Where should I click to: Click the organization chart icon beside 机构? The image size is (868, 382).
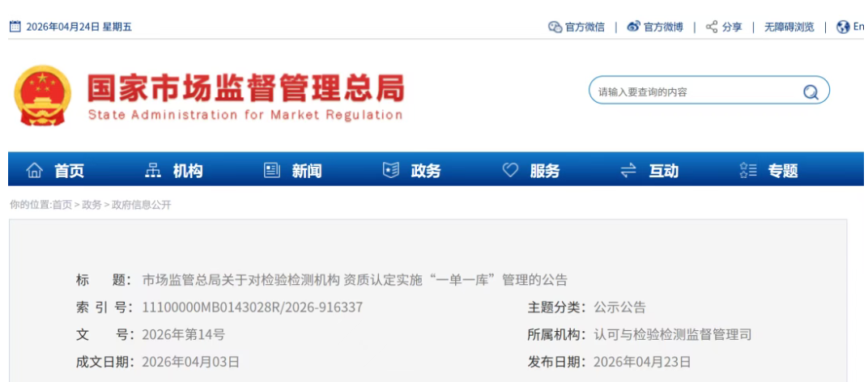(153, 171)
